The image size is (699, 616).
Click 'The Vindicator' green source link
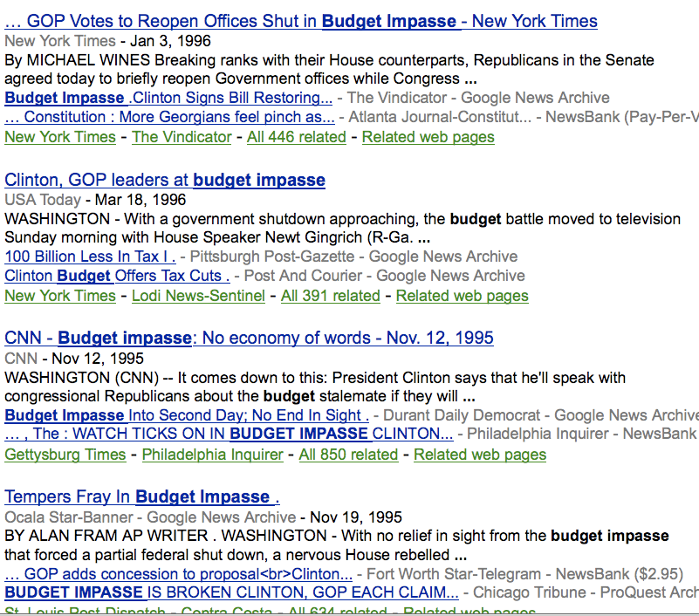pos(182,137)
